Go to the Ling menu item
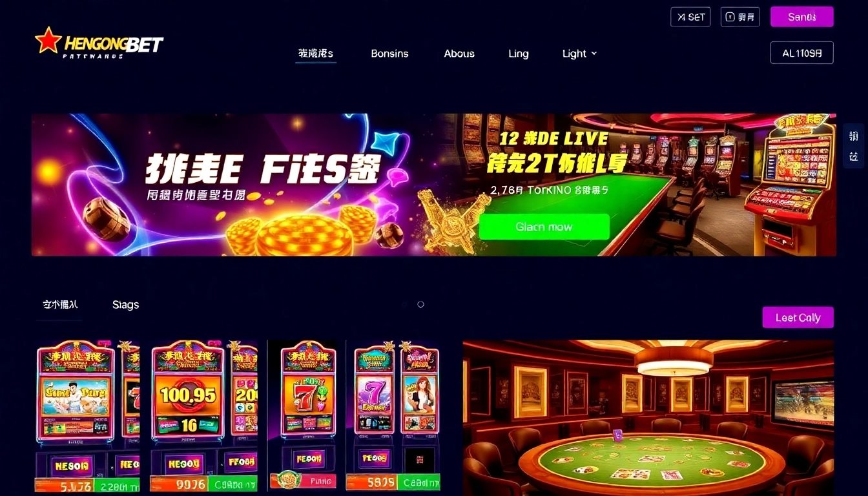This screenshot has height=496, width=868. coord(518,54)
